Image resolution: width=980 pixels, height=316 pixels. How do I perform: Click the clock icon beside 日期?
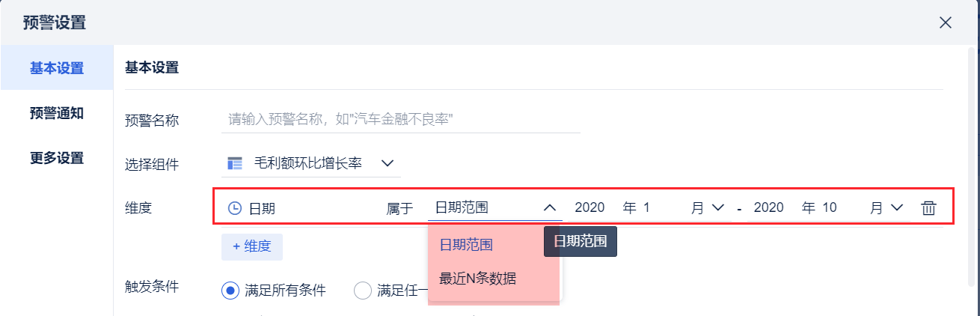tap(234, 208)
